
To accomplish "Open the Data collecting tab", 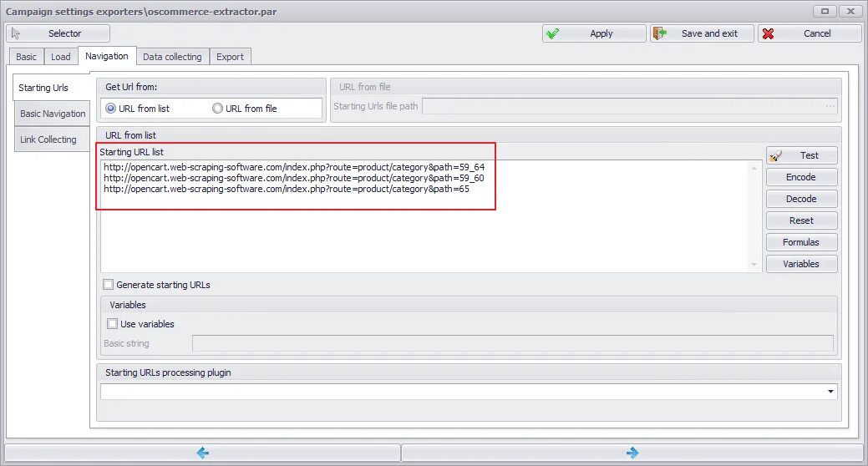I will point(172,57).
